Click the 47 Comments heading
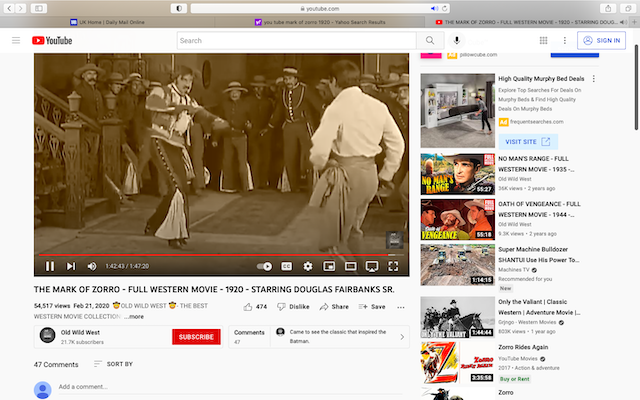 click(56, 364)
